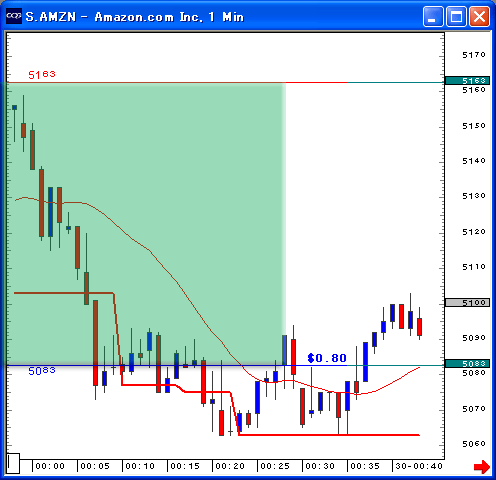Image resolution: width=496 pixels, height=480 pixels.
Task: Click the 5140 price scale label
Action: (474, 161)
